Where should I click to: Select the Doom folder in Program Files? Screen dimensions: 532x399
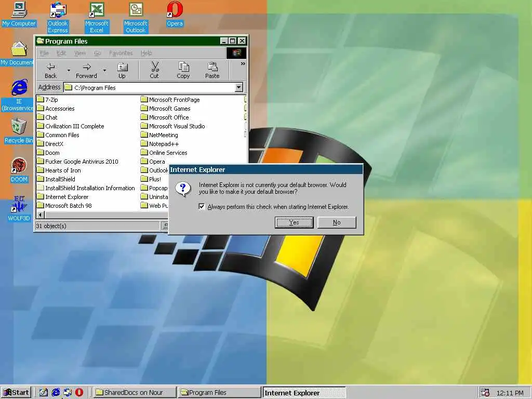click(x=48, y=153)
